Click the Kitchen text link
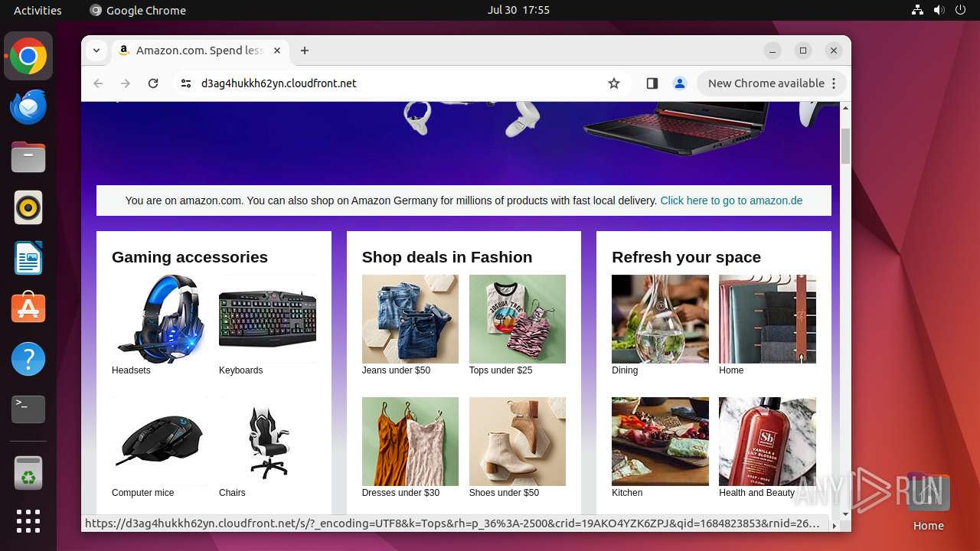Image resolution: width=980 pixels, height=551 pixels. tap(627, 493)
